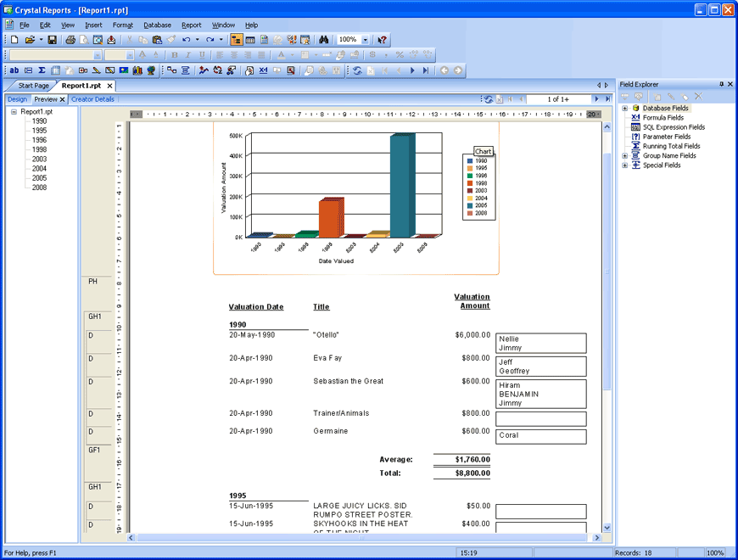This screenshot has width=738, height=560.
Task: Open the zoom level dropdown
Action: pyautogui.click(x=366, y=39)
